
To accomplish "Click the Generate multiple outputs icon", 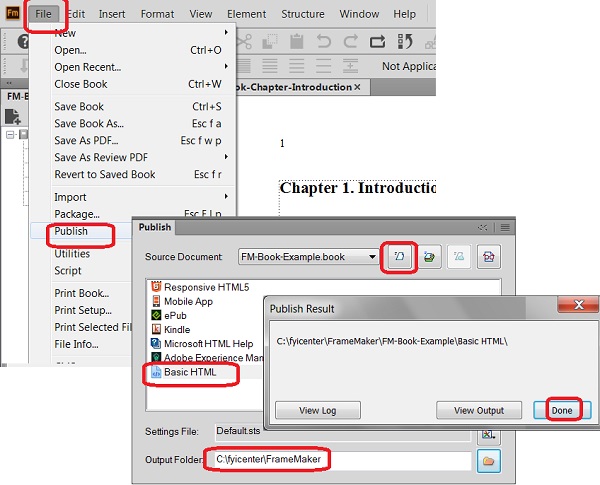I will 429,256.
